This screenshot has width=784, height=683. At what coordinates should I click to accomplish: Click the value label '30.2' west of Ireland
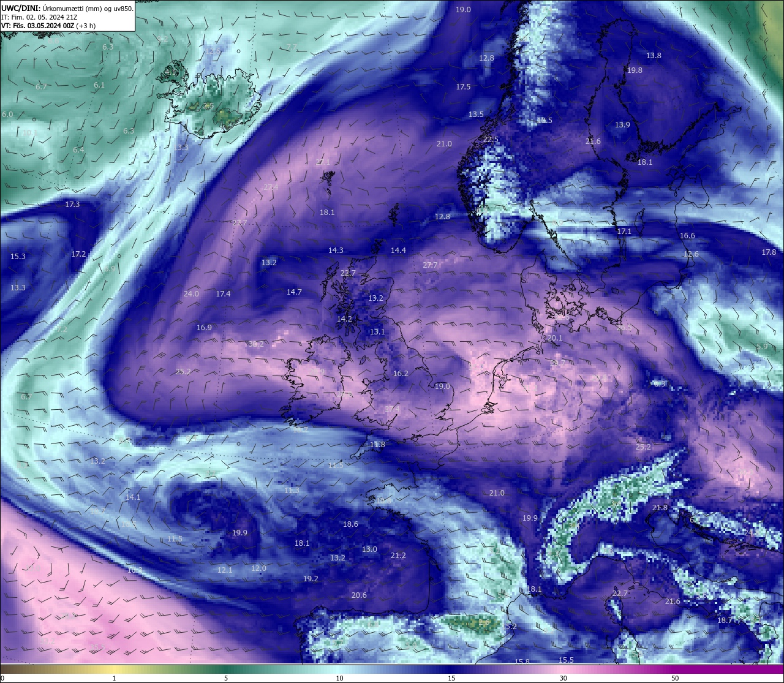(x=256, y=344)
